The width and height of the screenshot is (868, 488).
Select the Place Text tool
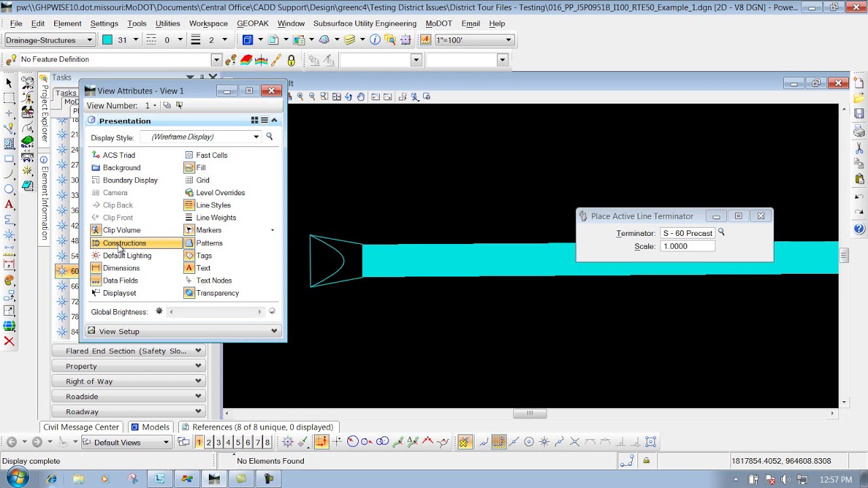point(9,204)
